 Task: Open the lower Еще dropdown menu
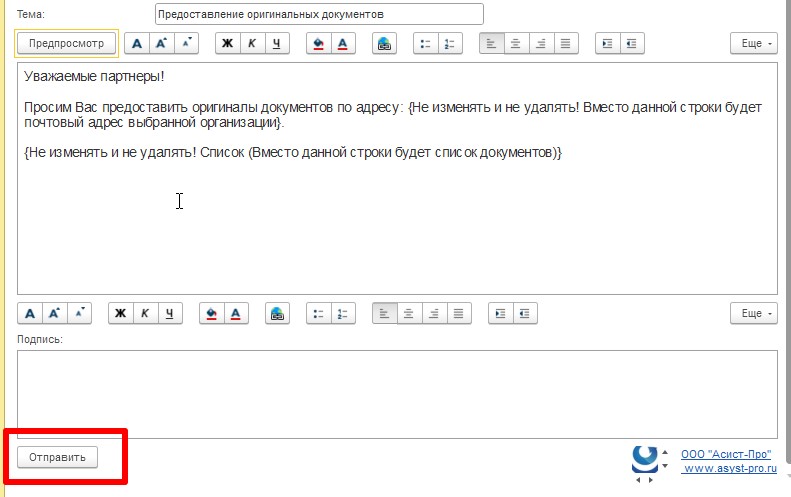coord(754,313)
